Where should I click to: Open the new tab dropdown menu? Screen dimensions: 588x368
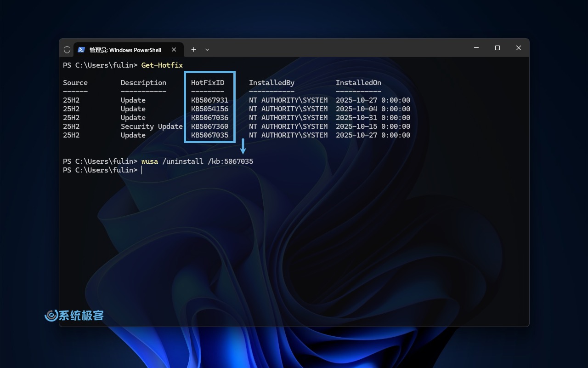[207, 49]
